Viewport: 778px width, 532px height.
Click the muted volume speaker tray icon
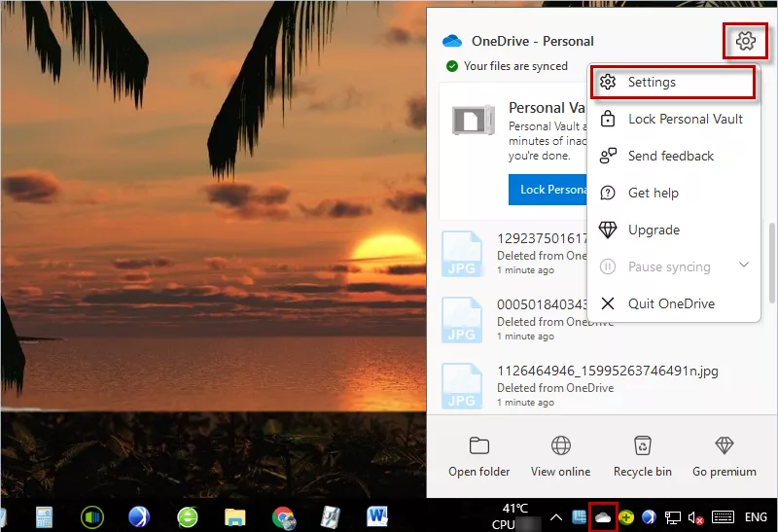click(695, 517)
